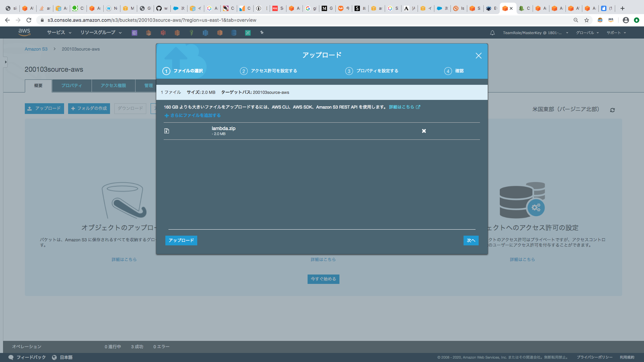The width and height of the screenshot is (644, 362).
Task: Open the サービス dropdown menu
Action: [59, 33]
